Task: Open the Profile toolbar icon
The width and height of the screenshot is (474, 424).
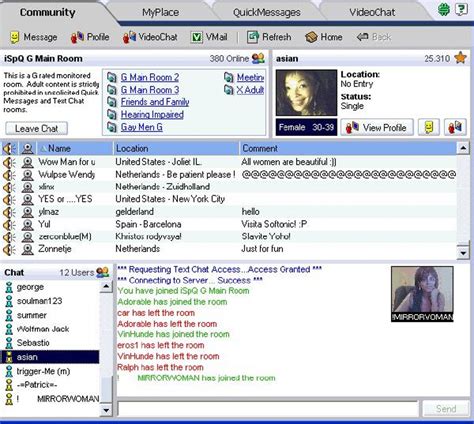Action: pyautogui.click(x=77, y=37)
